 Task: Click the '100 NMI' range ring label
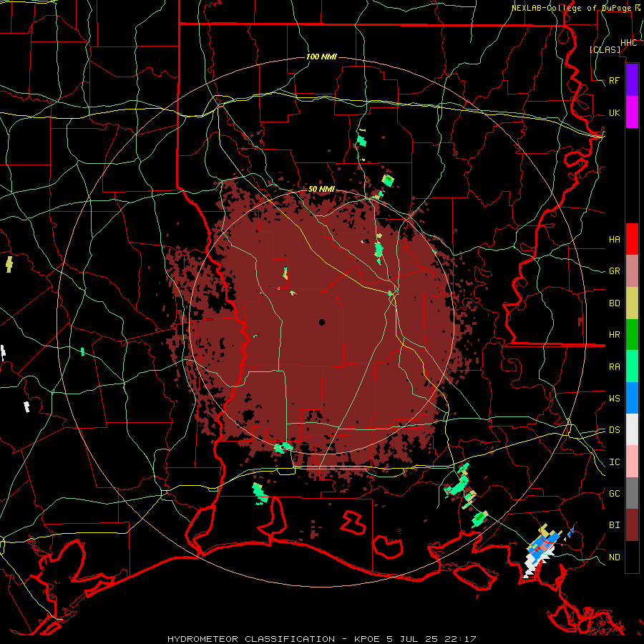[321, 57]
